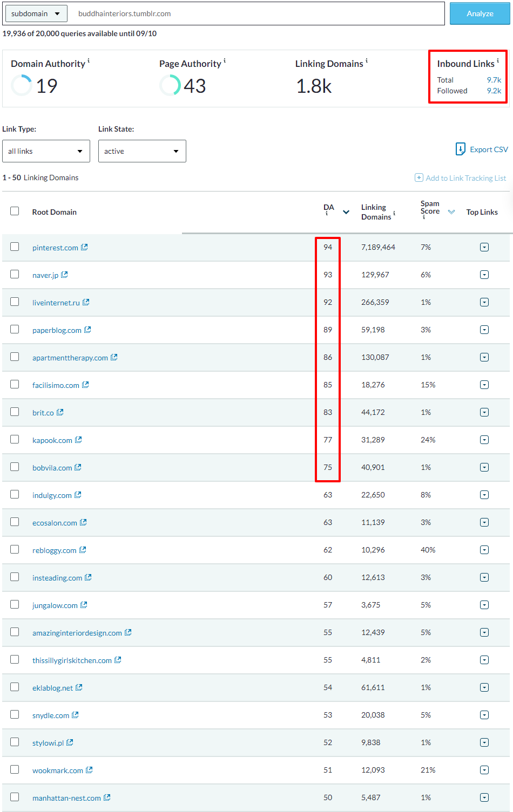Open paperblog.com external link icon
Image resolution: width=513 pixels, height=812 pixels.
87,330
